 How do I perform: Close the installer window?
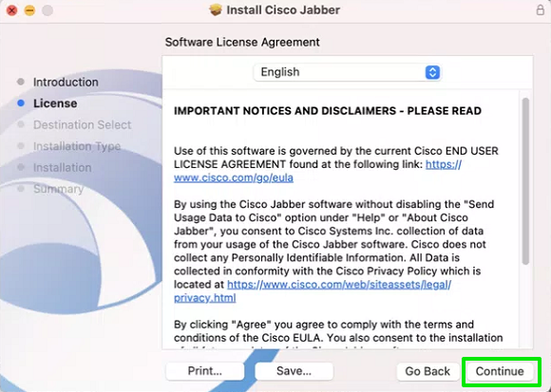(12, 10)
